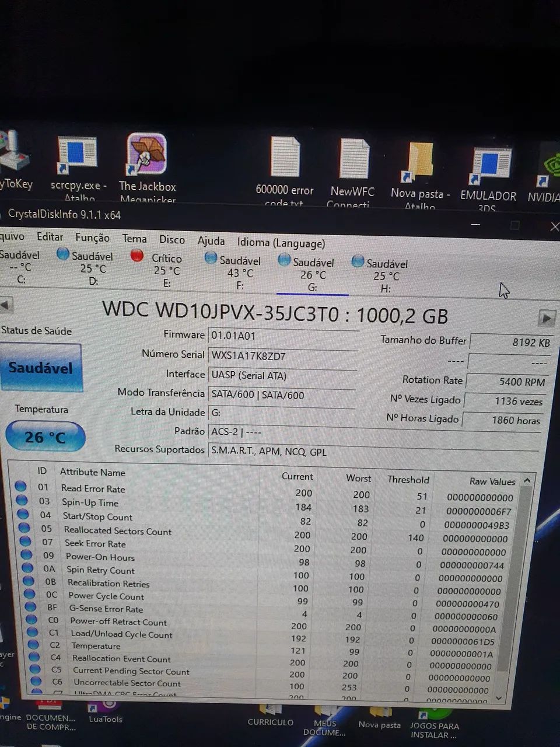560x747 pixels.
Task: Open the Tema menu
Action: [x=134, y=238]
